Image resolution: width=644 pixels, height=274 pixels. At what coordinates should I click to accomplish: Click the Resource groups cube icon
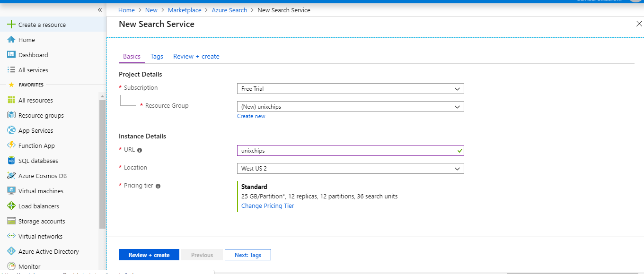point(11,115)
